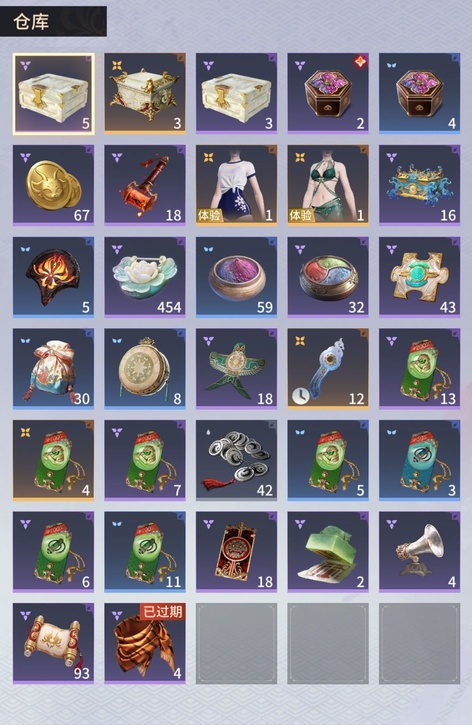Select the green bikini trial outfit
This screenshot has width=472, height=725.
pos(328,185)
